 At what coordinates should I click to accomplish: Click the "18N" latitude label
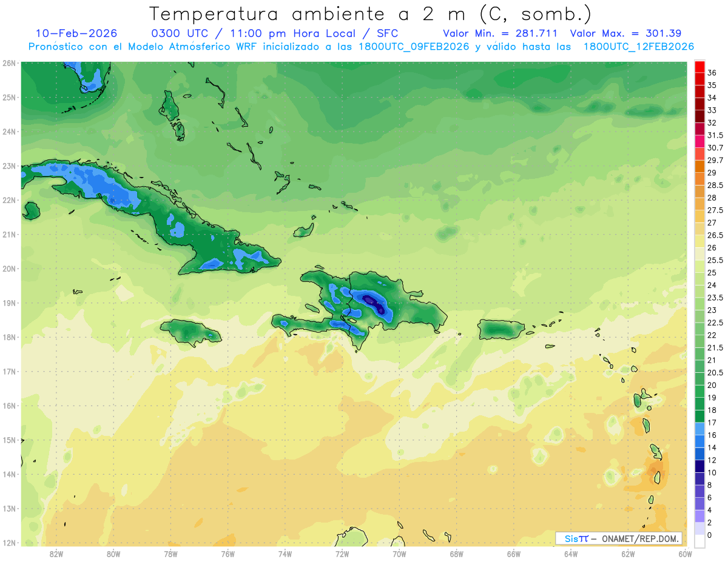pyautogui.click(x=9, y=337)
